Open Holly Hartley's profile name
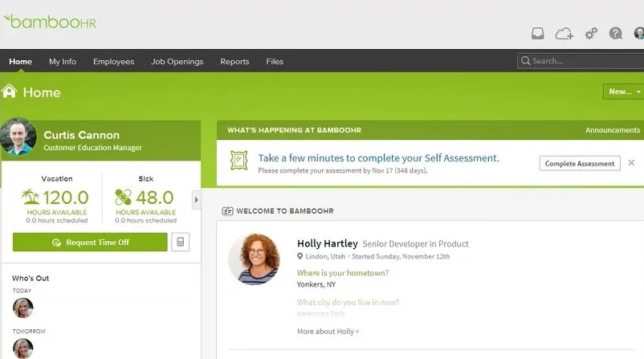Image resolution: width=644 pixels, height=359 pixels. click(328, 243)
